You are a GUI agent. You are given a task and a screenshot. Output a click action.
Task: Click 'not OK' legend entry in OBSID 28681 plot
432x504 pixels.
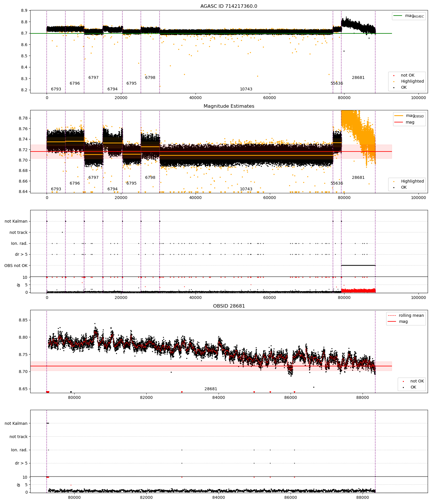tap(413, 381)
